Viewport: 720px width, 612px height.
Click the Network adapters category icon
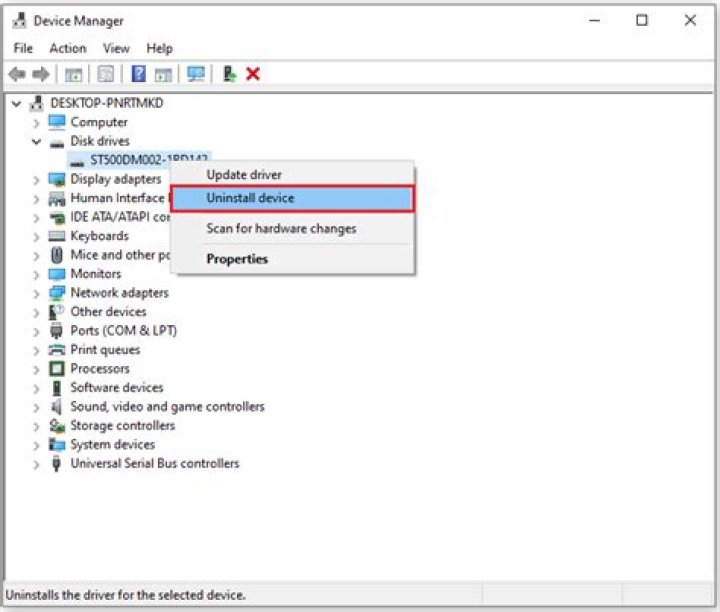57,293
